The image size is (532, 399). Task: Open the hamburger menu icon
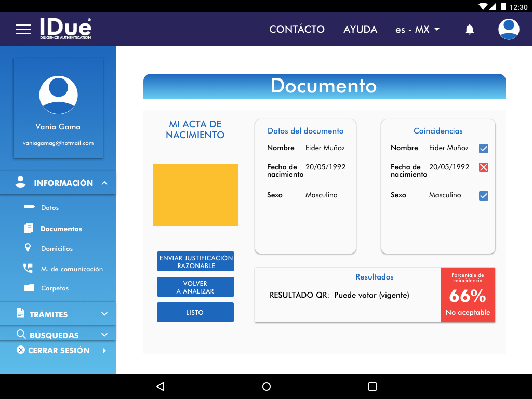click(23, 30)
